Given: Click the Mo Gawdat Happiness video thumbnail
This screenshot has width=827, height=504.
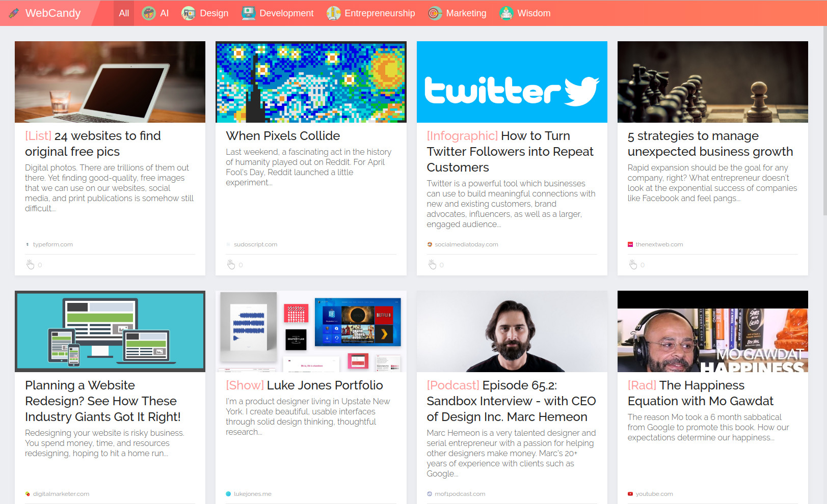Looking at the screenshot, I should coord(713,331).
